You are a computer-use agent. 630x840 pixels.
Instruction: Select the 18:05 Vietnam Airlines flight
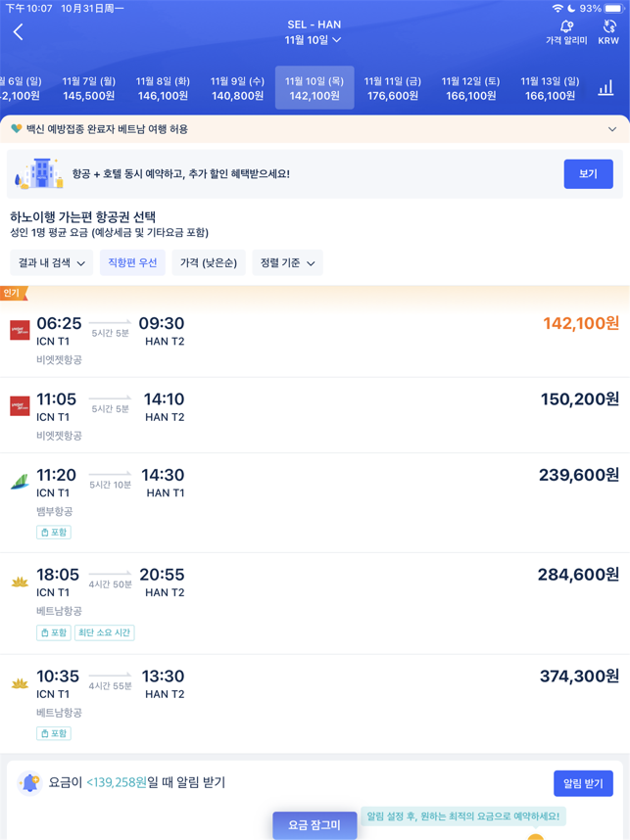coord(315,603)
